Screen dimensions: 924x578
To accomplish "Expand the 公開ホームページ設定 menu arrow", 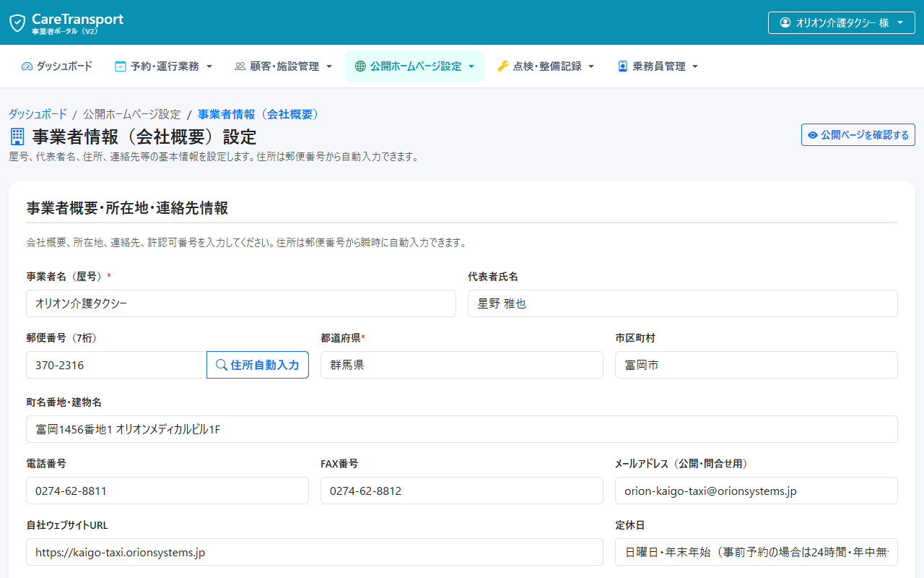I will tap(471, 66).
